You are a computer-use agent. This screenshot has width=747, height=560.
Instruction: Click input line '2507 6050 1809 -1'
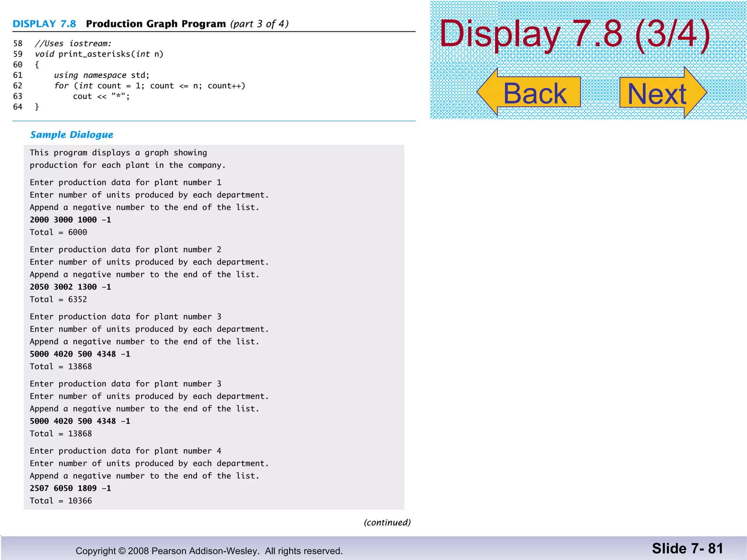pos(70,488)
